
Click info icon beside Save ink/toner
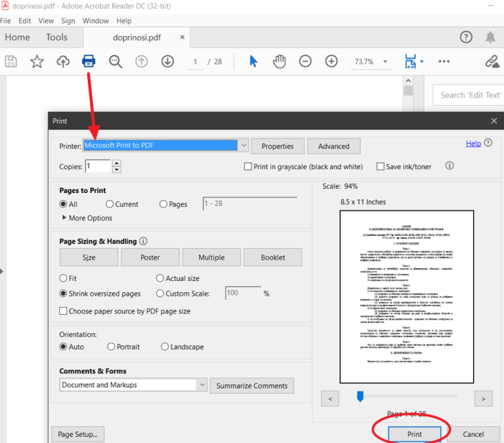click(450, 165)
